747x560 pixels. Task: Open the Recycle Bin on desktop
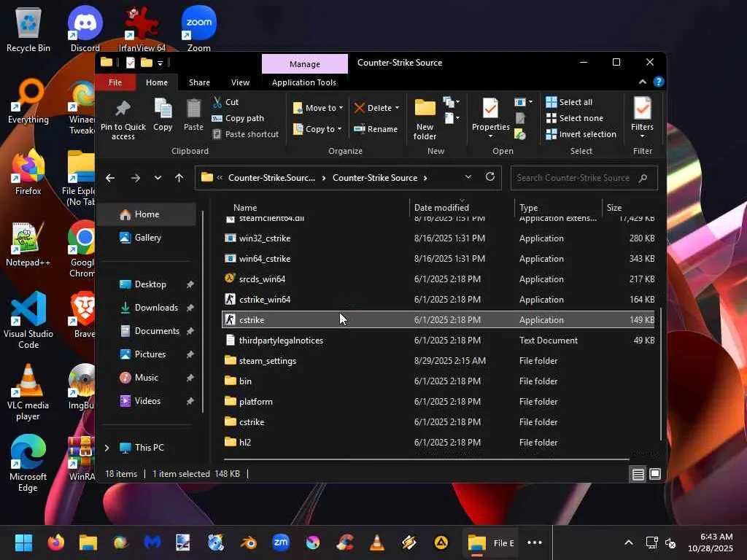click(x=28, y=29)
